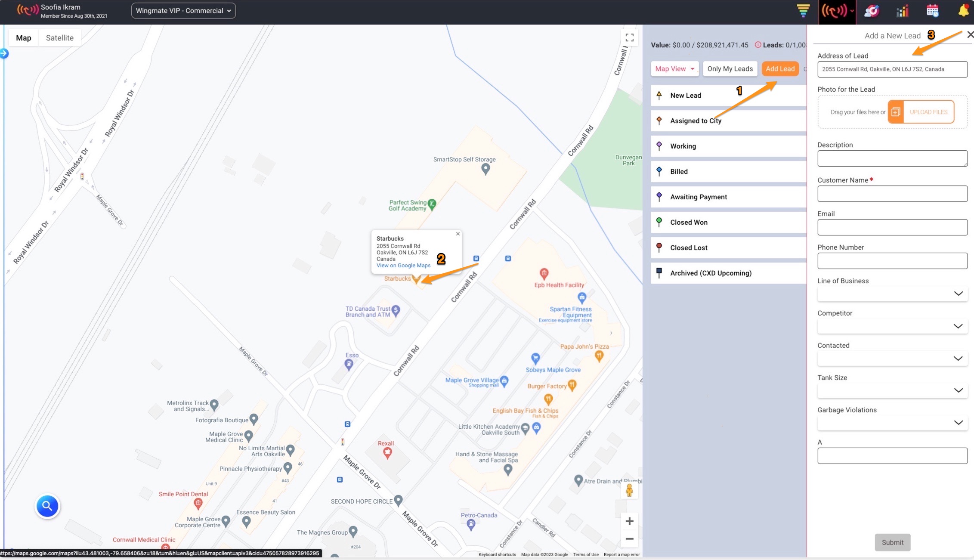Zoom in the map with plus button
This screenshot has width=974, height=560.
click(x=629, y=521)
